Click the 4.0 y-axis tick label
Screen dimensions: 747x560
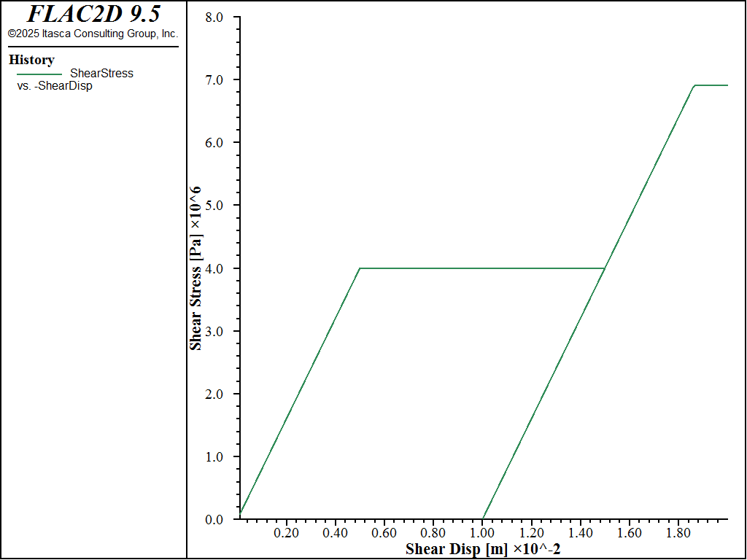pos(214,268)
